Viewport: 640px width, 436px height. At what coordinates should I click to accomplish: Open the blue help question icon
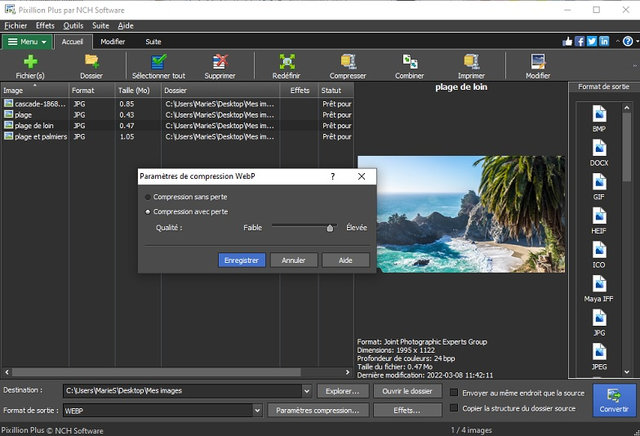pyautogui.click(x=628, y=41)
